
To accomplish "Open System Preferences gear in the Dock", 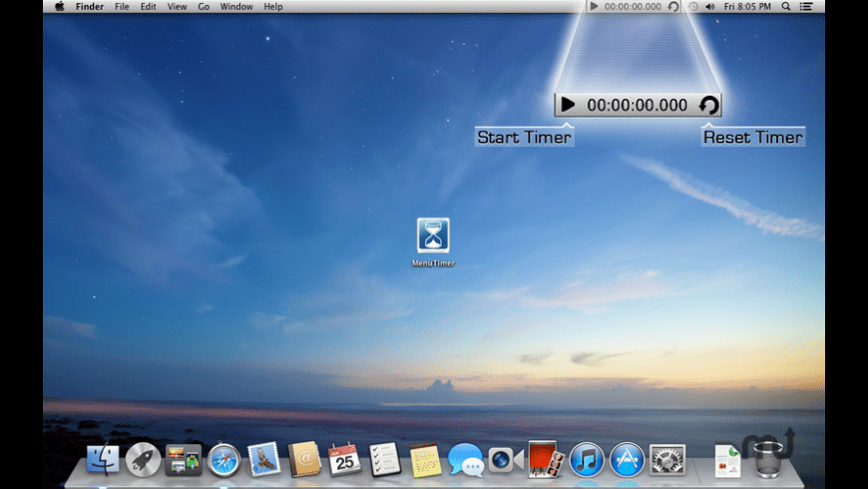I will [667, 460].
